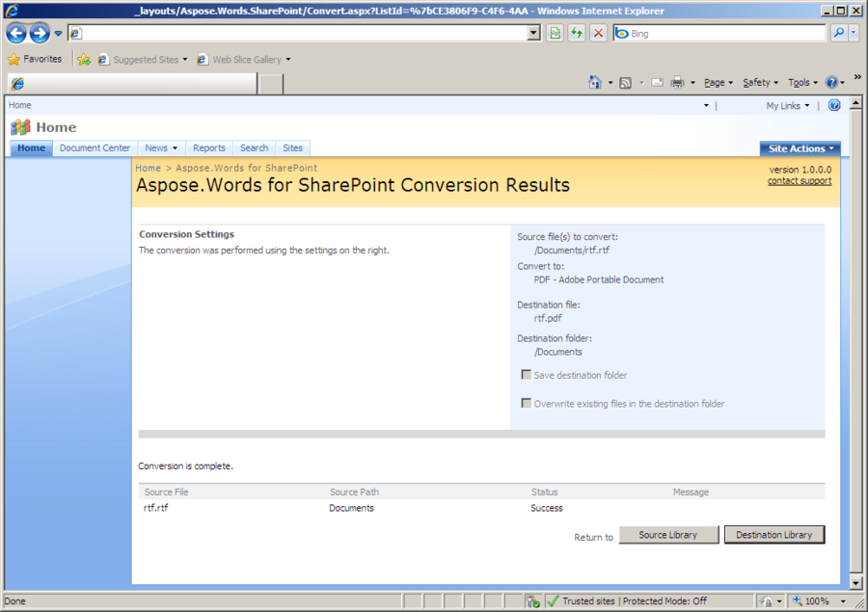868x612 pixels.
Task: Click the SharePoint help icon
Action: point(834,105)
